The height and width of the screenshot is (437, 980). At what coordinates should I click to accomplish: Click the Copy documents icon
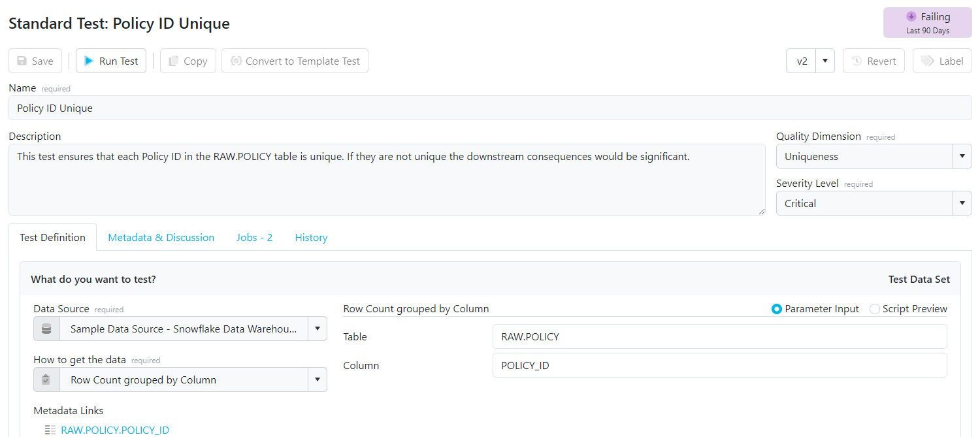pos(173,61)
